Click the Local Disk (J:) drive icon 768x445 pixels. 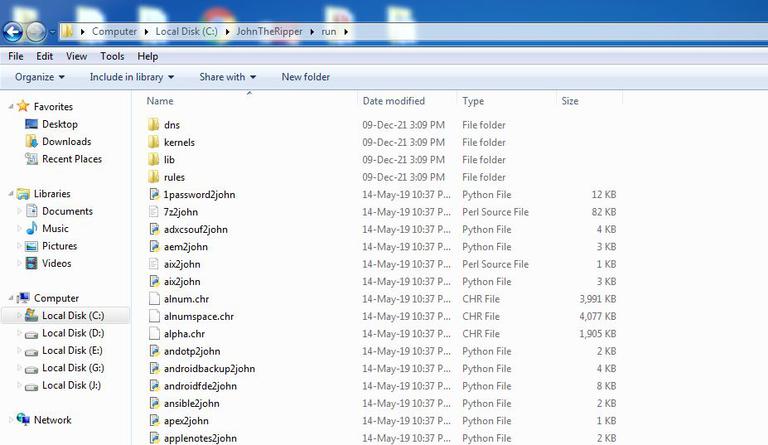point(31,387)
